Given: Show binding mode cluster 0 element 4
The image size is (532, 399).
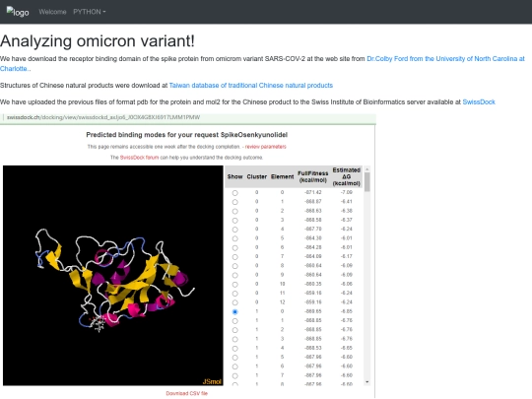Looking at the screenshot, I should pyautogui.click(x=234, y=230).
